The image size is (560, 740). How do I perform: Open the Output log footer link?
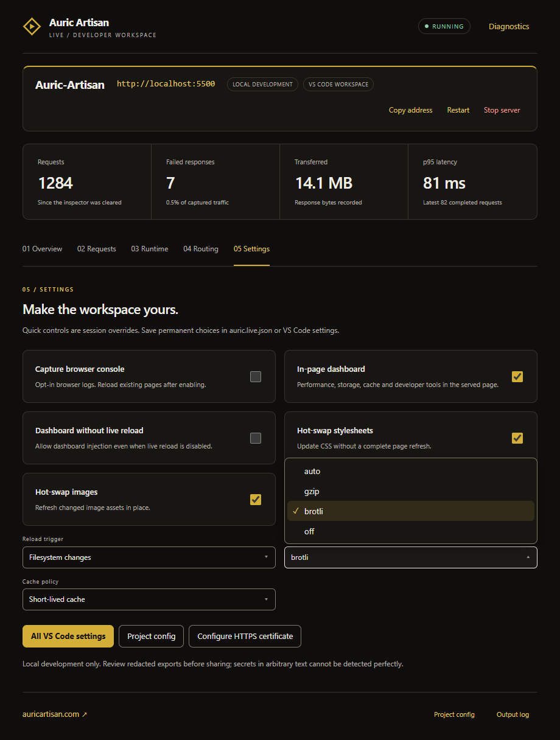pos(513,714)
